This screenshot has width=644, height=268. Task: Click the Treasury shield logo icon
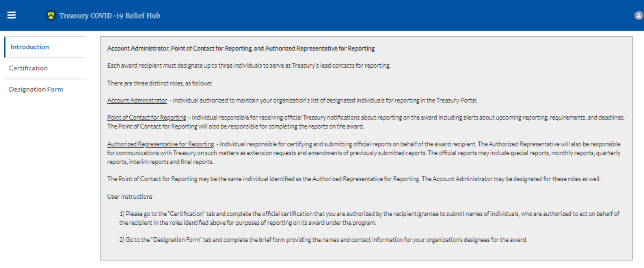click(x=51, y=16)
